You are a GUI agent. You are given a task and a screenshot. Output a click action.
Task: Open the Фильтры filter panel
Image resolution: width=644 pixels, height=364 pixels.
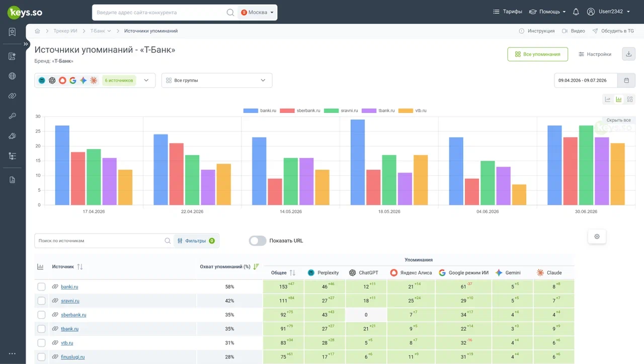[196, 241]
